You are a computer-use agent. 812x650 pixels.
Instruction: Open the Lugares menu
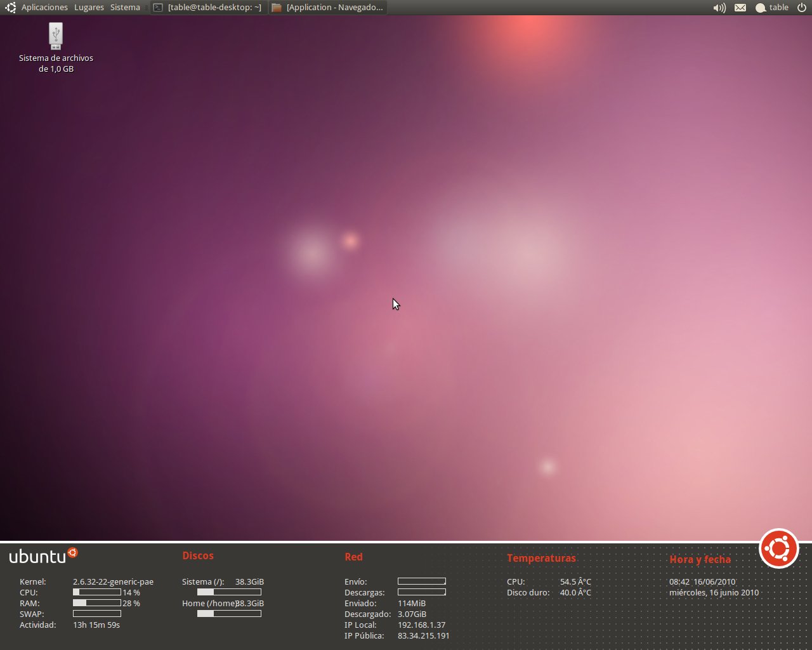[x=89, y=8]
